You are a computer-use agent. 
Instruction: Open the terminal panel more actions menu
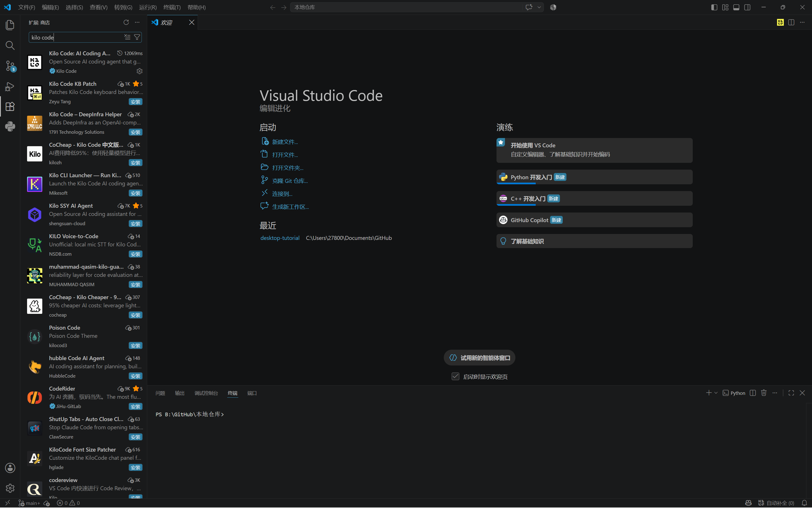tap(775, 393)
